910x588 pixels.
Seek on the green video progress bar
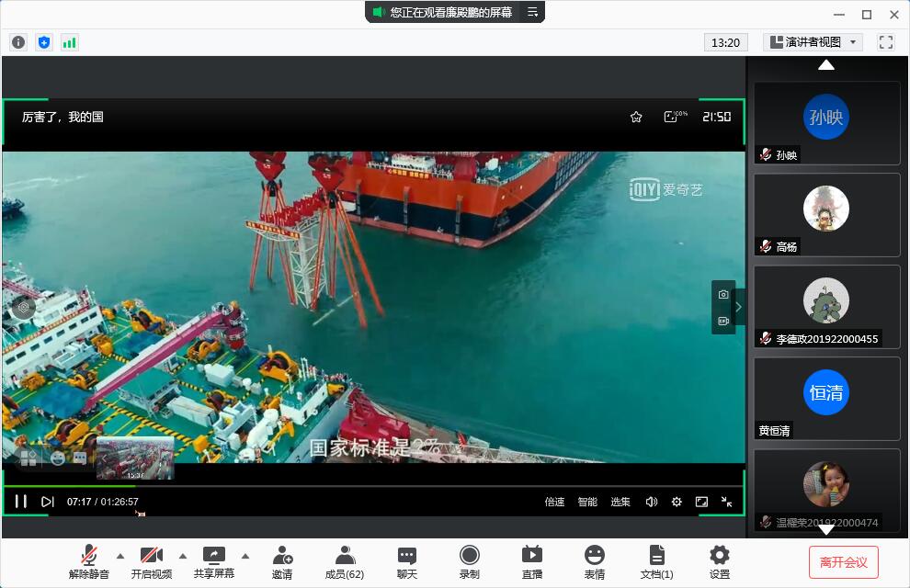pyautogui.click(x=374, y=486)
